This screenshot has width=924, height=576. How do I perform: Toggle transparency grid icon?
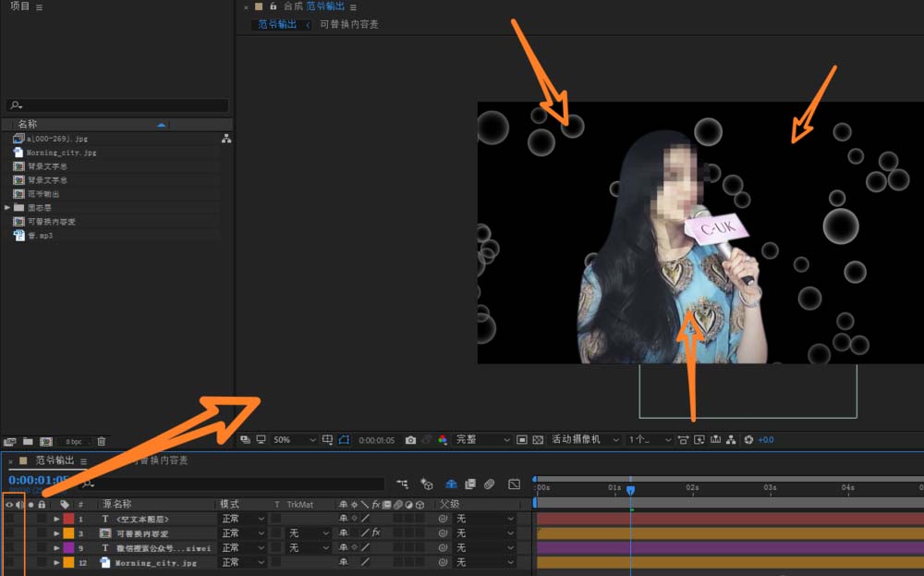538,440
